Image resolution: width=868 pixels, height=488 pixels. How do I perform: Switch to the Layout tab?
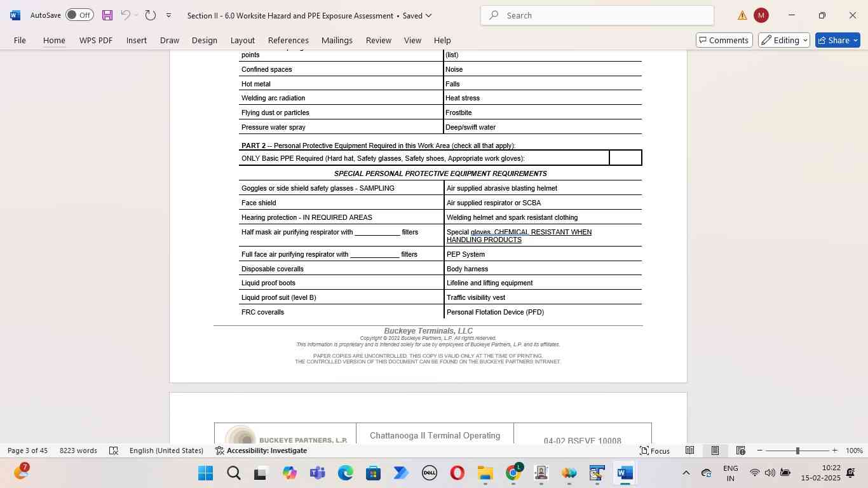coord(243,40)
